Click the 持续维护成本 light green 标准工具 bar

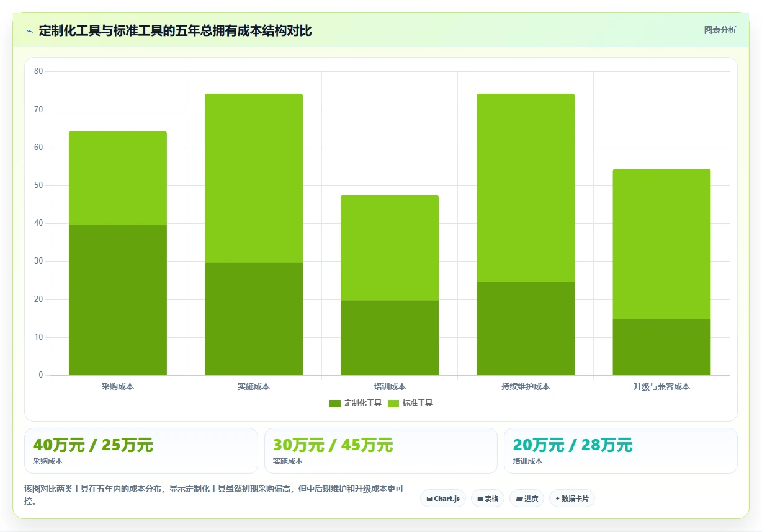[x=526, y=187]
